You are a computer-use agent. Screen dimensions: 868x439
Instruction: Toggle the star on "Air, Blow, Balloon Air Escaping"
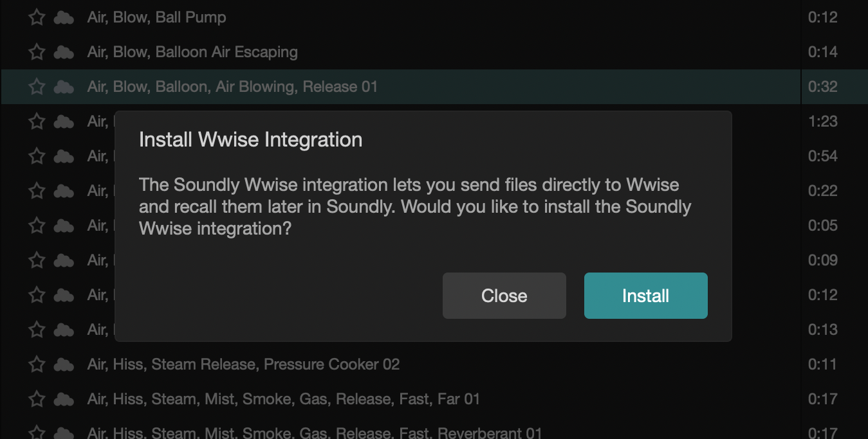(37, 52)
